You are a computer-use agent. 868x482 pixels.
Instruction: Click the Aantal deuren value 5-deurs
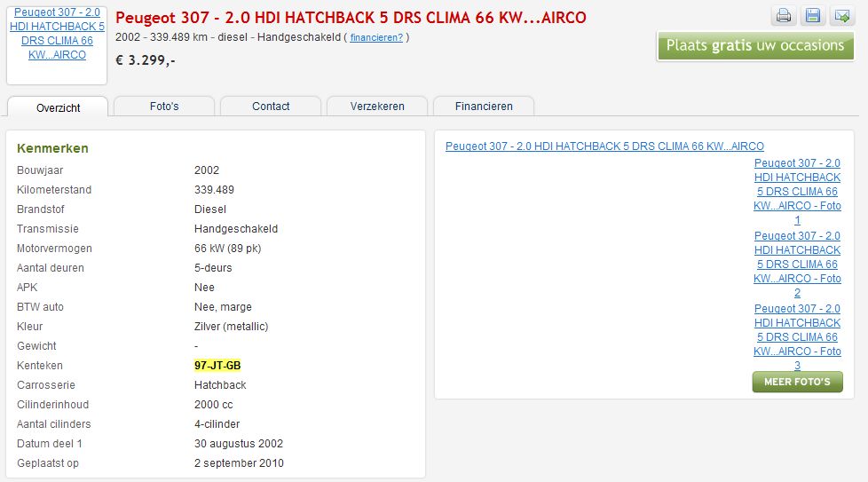point(213,268)
